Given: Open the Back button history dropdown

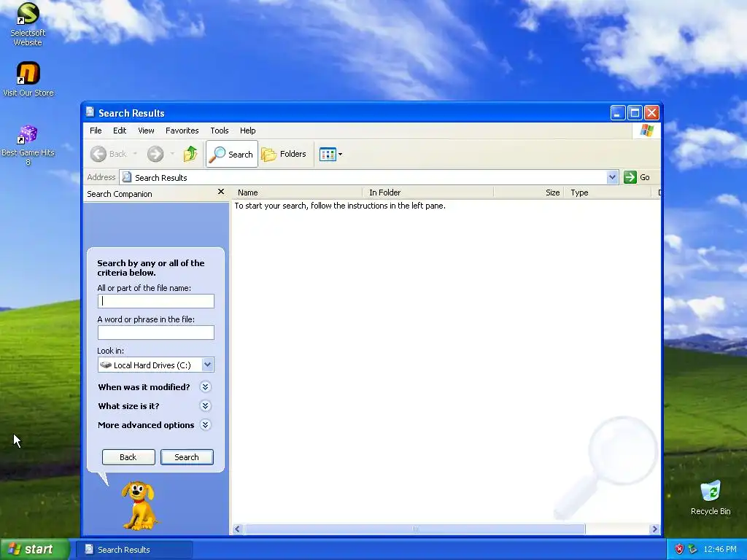Looking at the screenshot, I should tap(135, 154).
